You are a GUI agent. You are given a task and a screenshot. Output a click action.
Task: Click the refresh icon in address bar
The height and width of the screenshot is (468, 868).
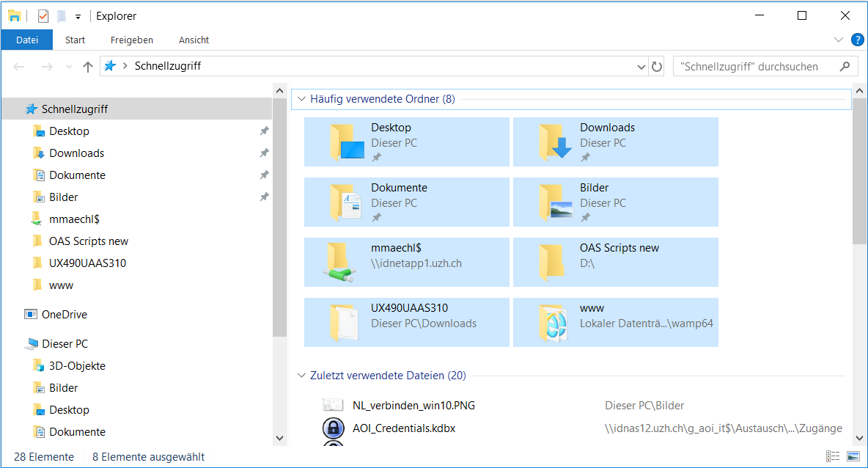[x=657, y=67]
